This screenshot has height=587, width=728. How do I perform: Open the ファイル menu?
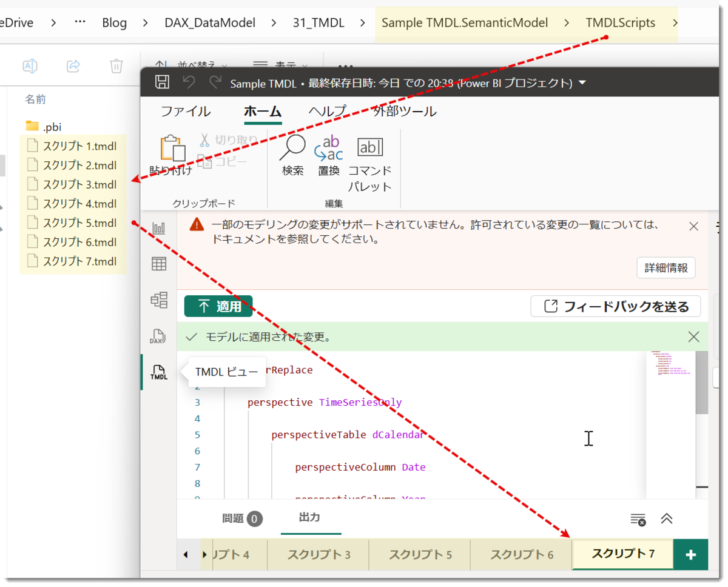(186, 112)
